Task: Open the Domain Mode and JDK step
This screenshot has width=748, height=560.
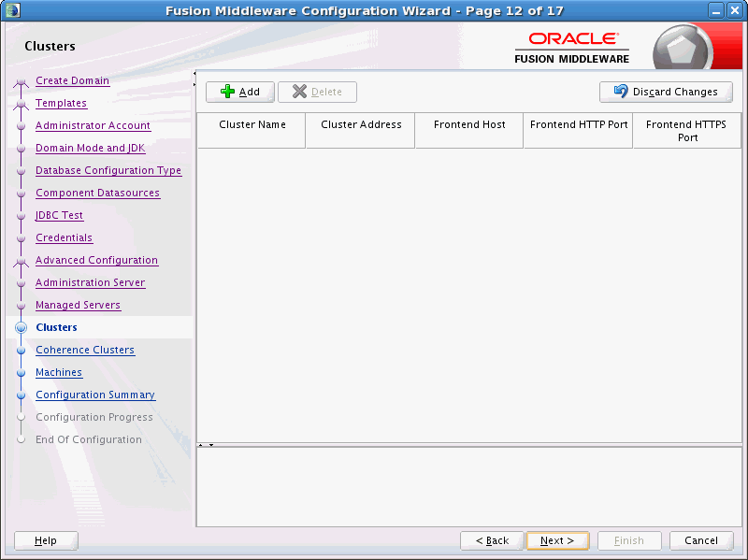Action: [90, 148]
